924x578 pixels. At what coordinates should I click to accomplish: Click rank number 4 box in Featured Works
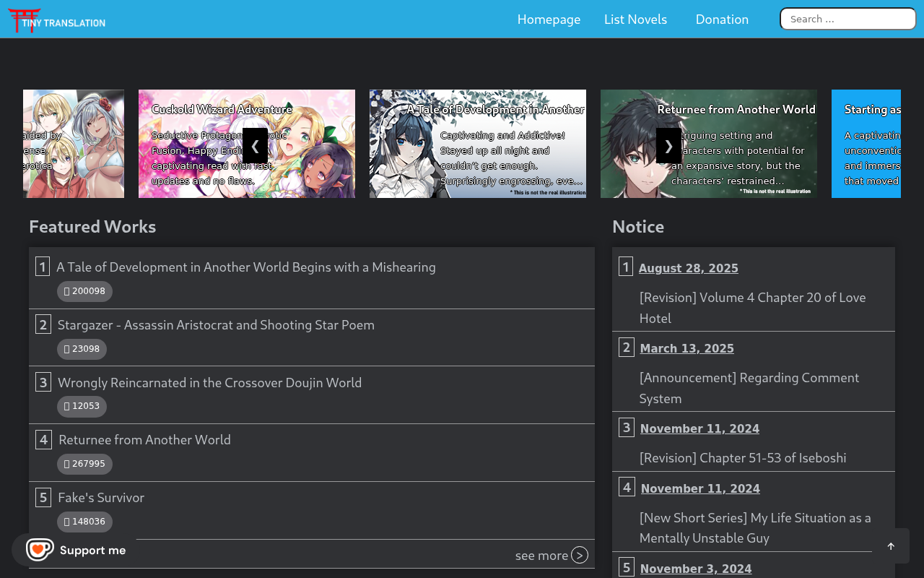(43, 439)
